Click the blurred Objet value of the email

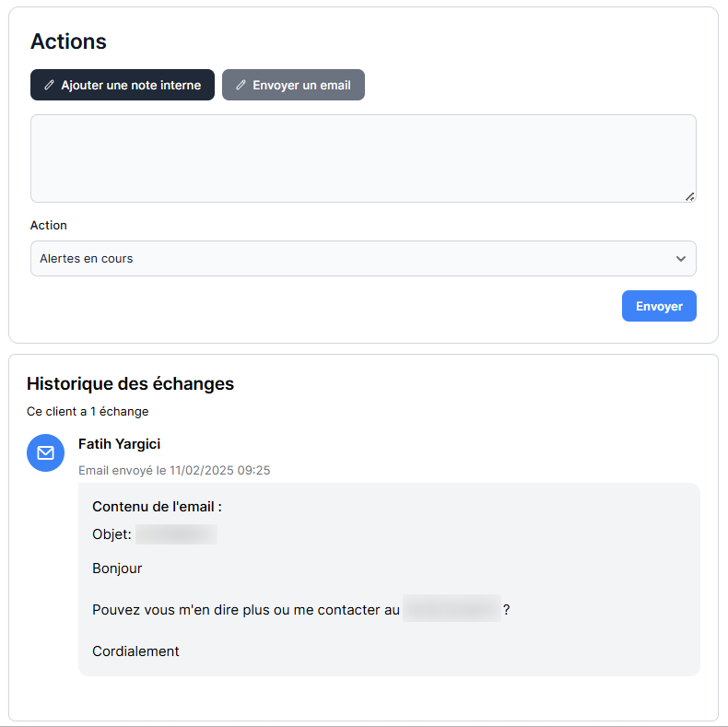pyautogui.click(x=176, y=534)
